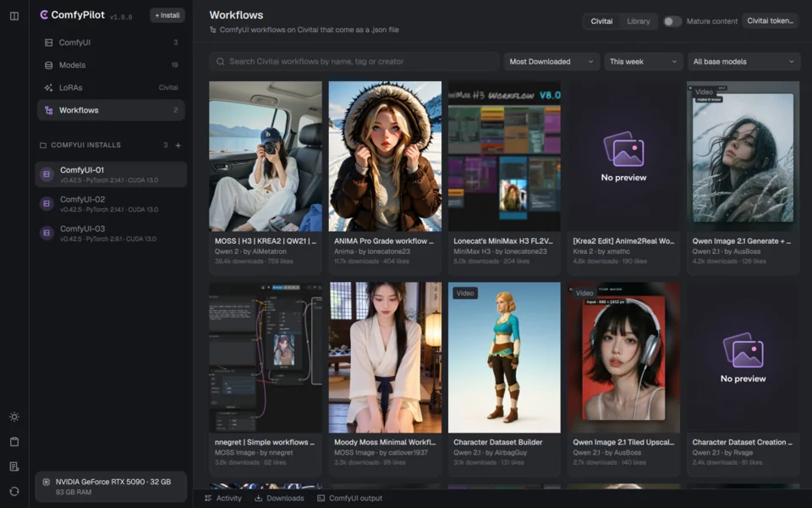This screenshot has height=508, width=812.
Task: Click the refresh sync icon in left rail
Action: (14, 491)
